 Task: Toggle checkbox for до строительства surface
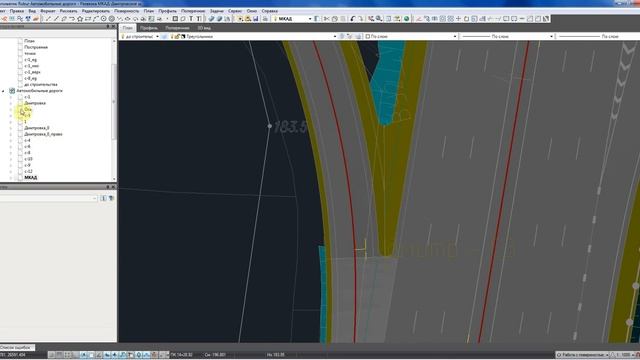(x=20, y=84)
